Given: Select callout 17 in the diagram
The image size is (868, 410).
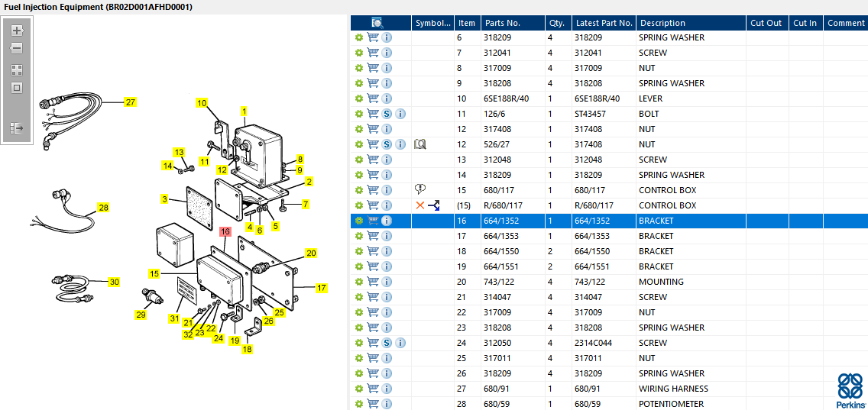Looking at the screenshot, I should pos(322,288).
